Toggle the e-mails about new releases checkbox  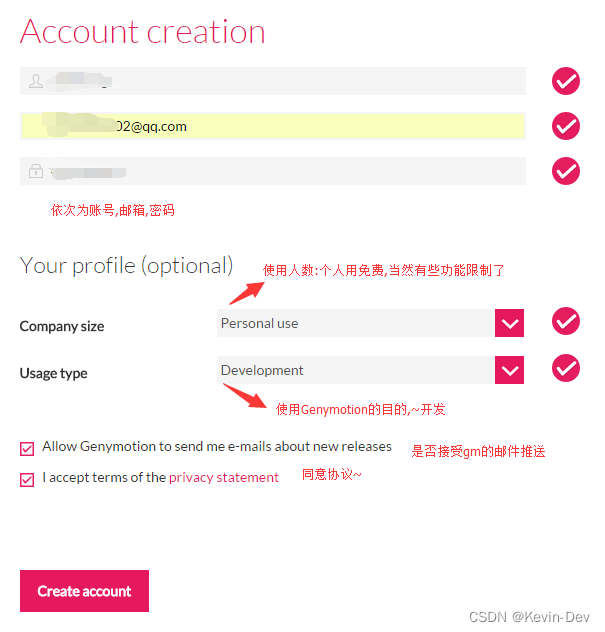coord(27,449)
